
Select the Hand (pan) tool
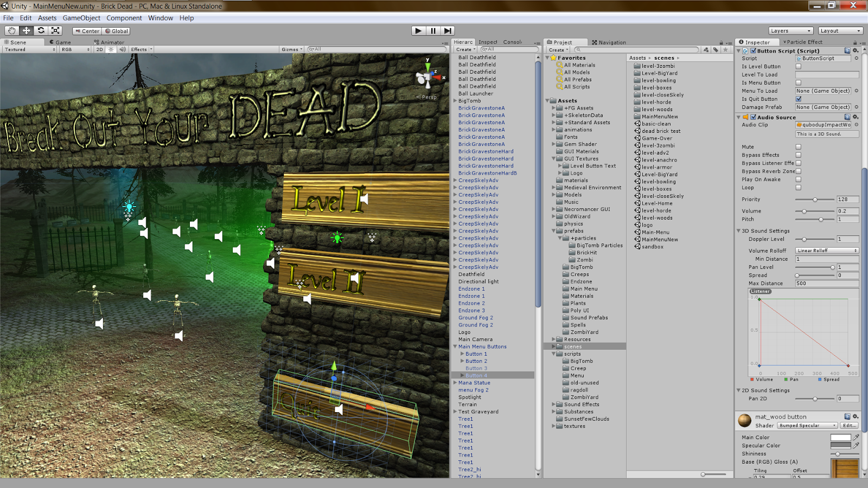coord(11,31)
